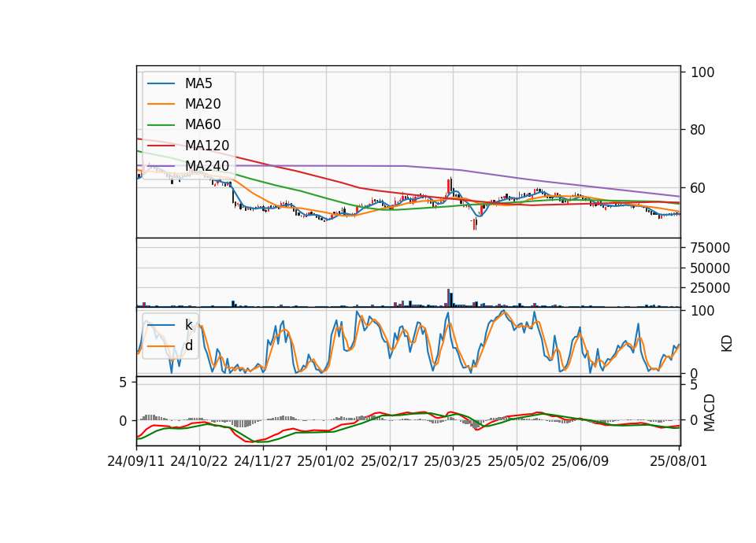
Task: Click the volume axis value 75000
Action: coord(710,248)
